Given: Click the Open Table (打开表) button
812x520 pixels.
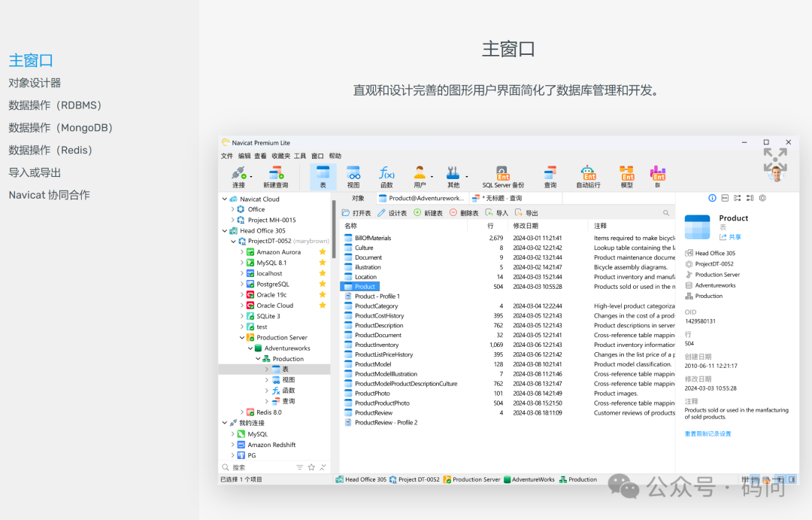Looking at the screenshot, I should pos(356,213).
